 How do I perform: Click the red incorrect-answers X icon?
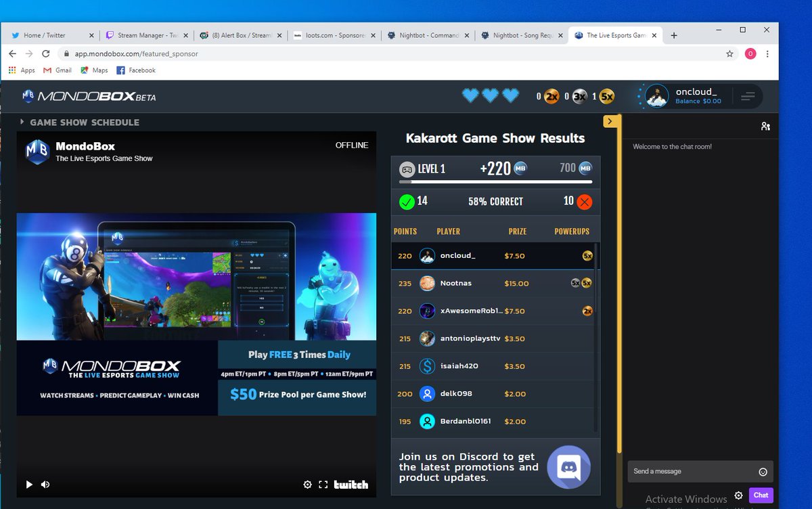click(x=585, y=202)
